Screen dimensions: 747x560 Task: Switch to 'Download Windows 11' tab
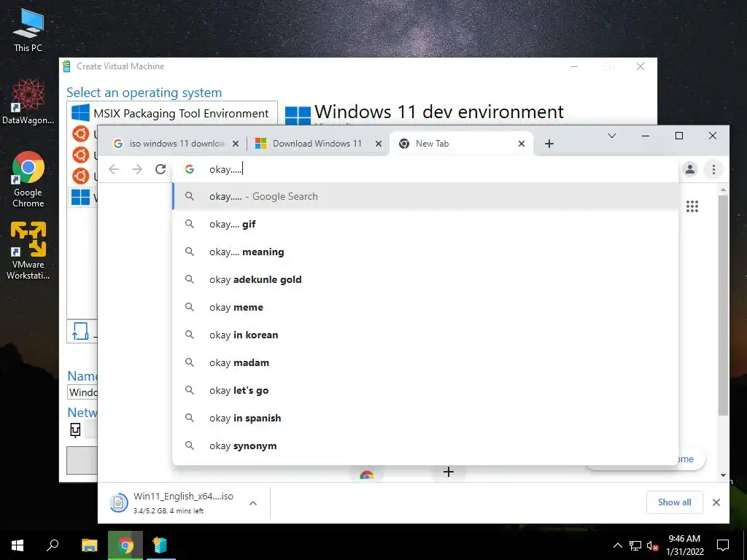[x=318, y=144]
